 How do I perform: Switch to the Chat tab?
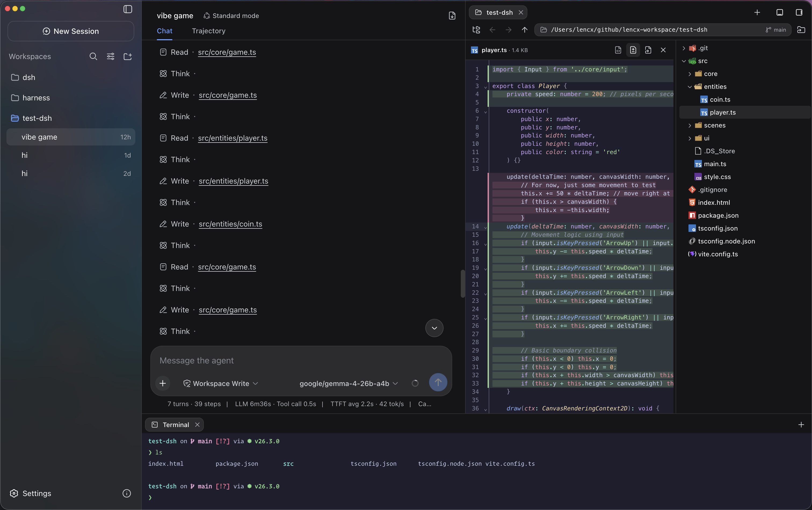pos(165,31)
